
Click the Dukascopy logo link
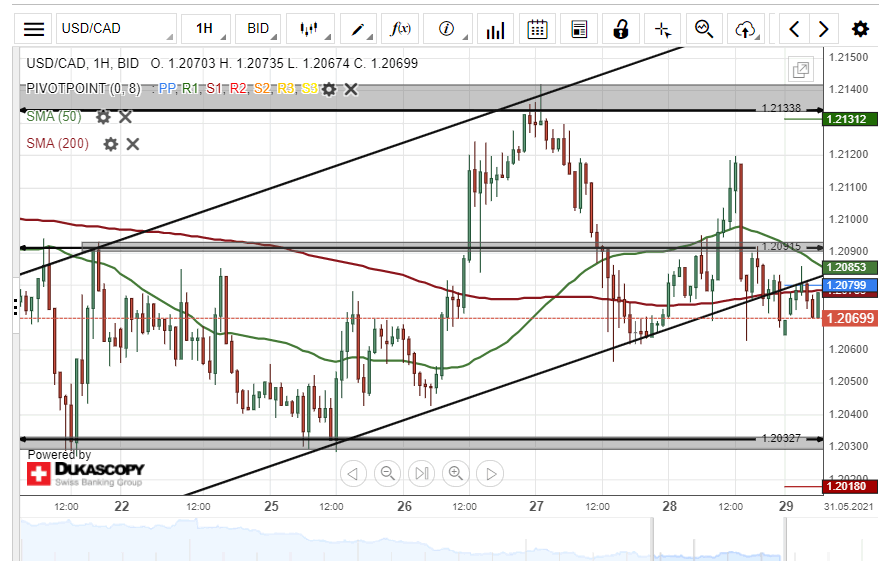86,473
